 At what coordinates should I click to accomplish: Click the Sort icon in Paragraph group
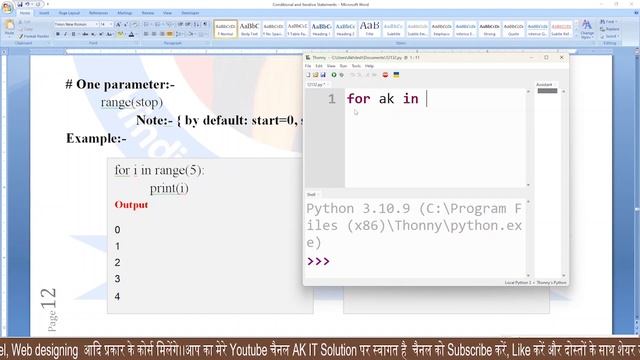pos(196,24)
